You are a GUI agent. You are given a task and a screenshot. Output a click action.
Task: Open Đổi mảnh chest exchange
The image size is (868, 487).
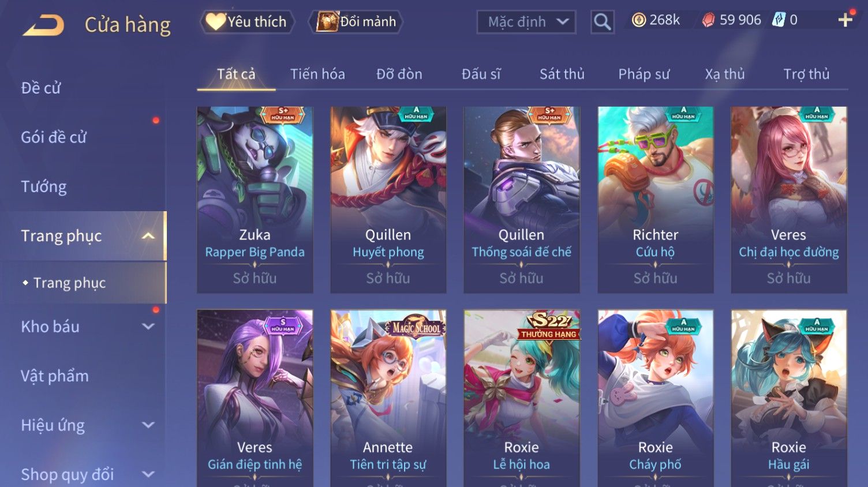(x=356, y=22)
